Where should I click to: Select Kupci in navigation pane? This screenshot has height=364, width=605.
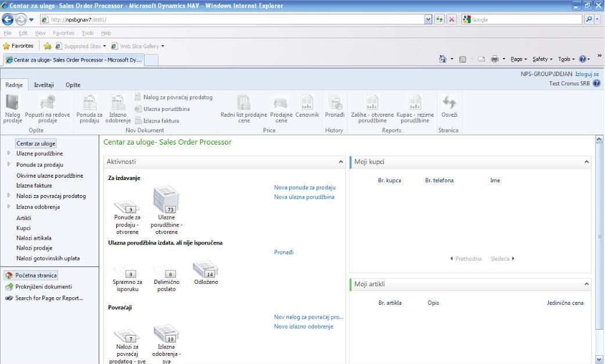coord(23,228)
